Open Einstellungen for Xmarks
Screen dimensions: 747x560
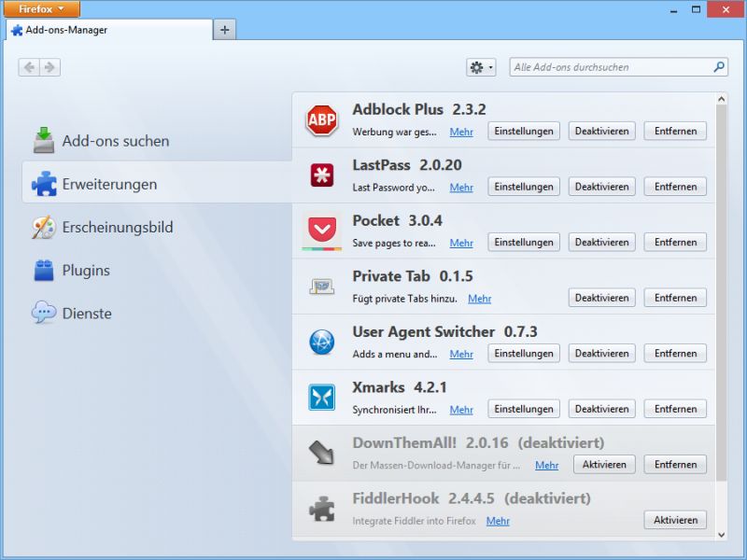[x=524, y=409]
